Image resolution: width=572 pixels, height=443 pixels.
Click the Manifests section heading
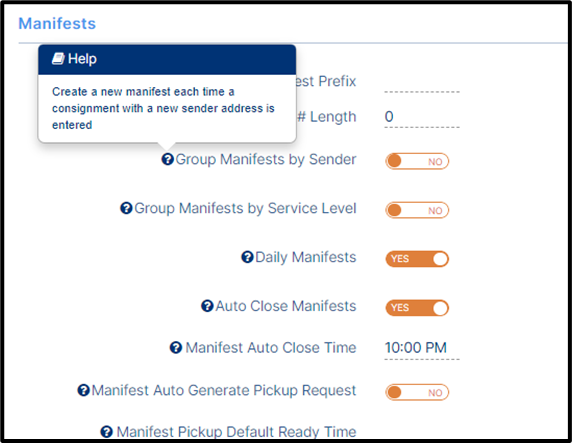(x=57, y=24)
